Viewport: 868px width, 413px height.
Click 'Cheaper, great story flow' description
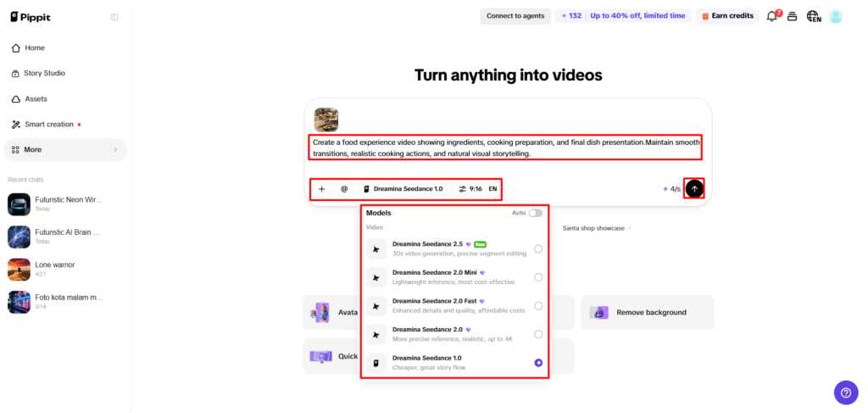(x=428, y=367)
